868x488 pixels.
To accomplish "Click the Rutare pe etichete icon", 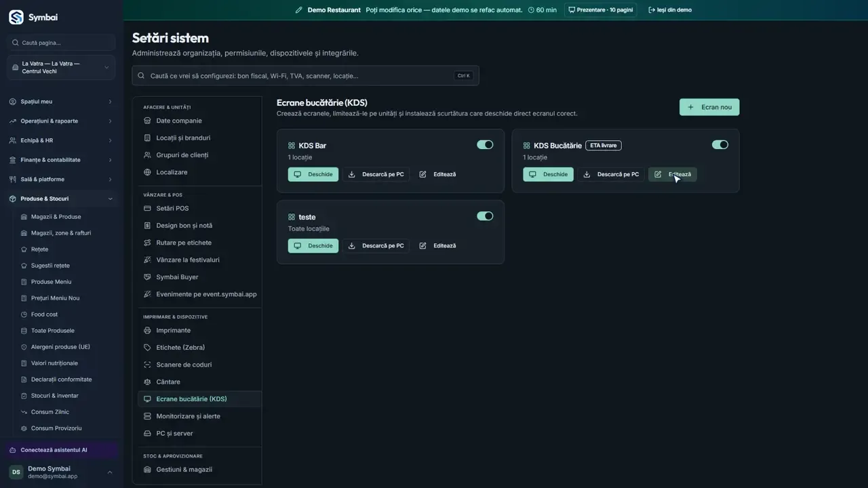I will 147,243.
